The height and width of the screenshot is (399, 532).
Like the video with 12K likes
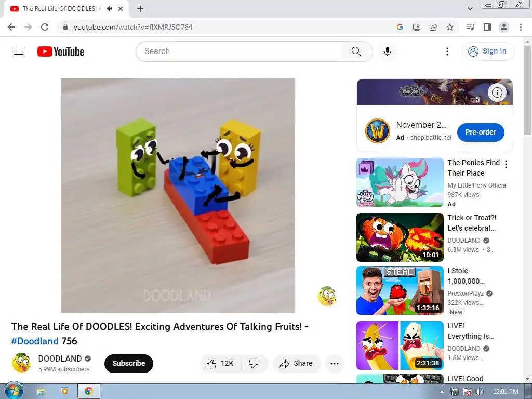click(220, 363)
